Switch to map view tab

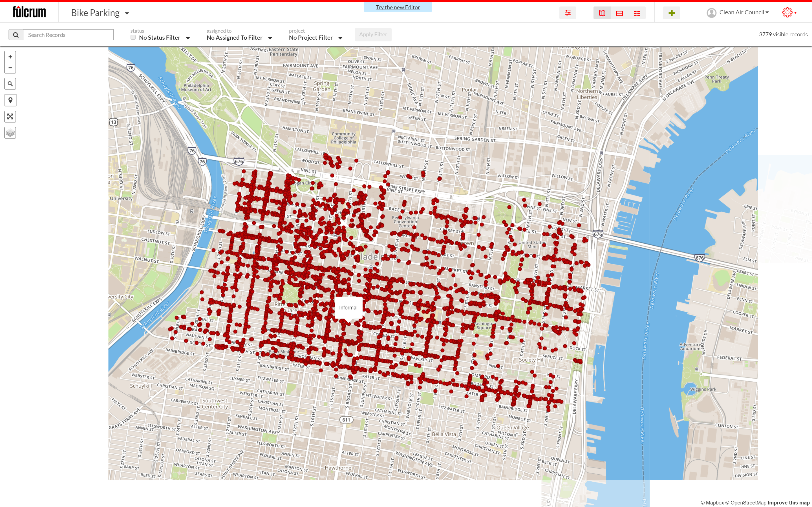click(x=602, y=13)
